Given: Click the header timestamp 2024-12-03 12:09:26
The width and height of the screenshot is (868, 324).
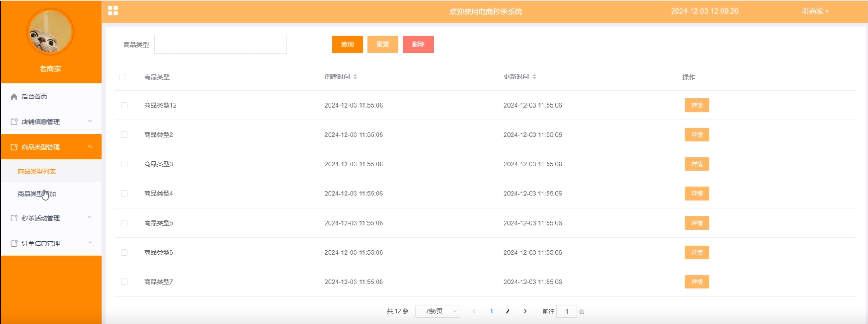Looking at the screenshot, I should (704, 11).
